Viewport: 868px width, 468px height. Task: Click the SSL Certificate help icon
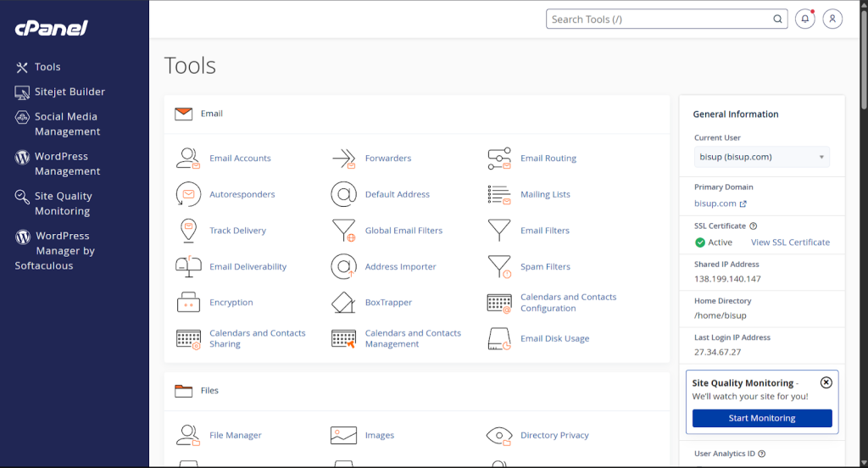click(x=754, y=226)
